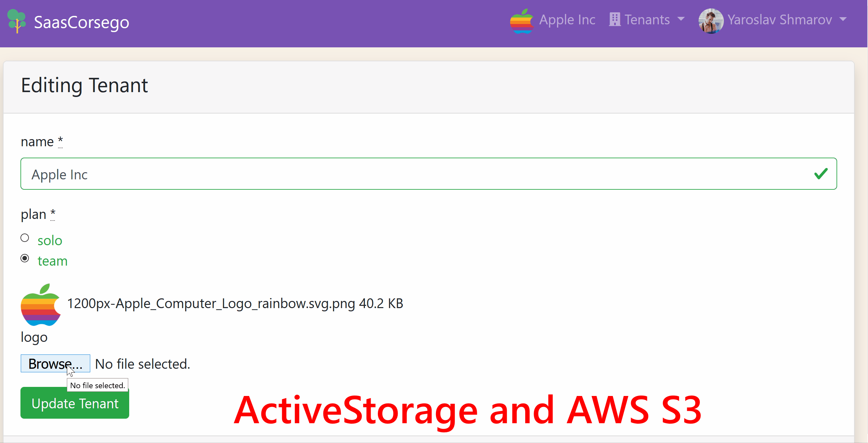Click the green checkmark in name field

click(x=821, y=174)
